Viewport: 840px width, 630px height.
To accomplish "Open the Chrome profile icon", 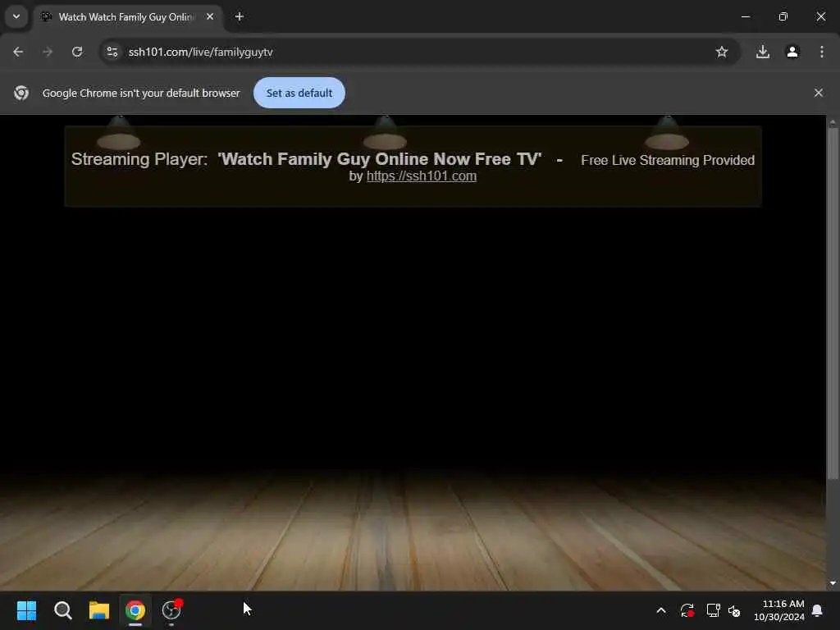I will click(x=792, y=52).
